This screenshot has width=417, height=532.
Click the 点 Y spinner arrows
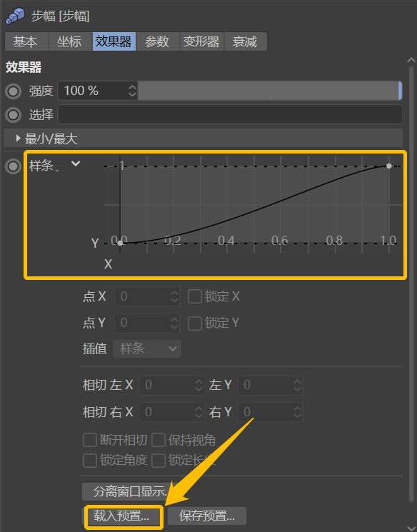tap(174, 323)
